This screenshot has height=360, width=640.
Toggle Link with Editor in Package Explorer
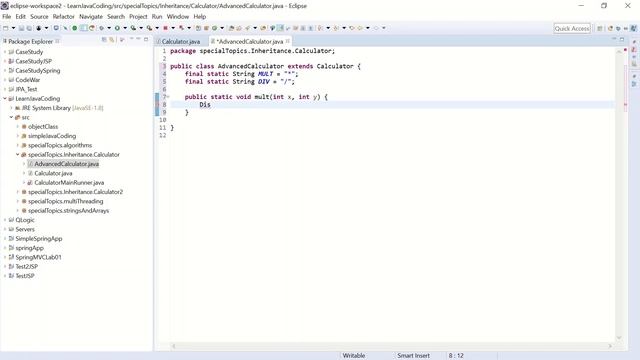(111, 40)
